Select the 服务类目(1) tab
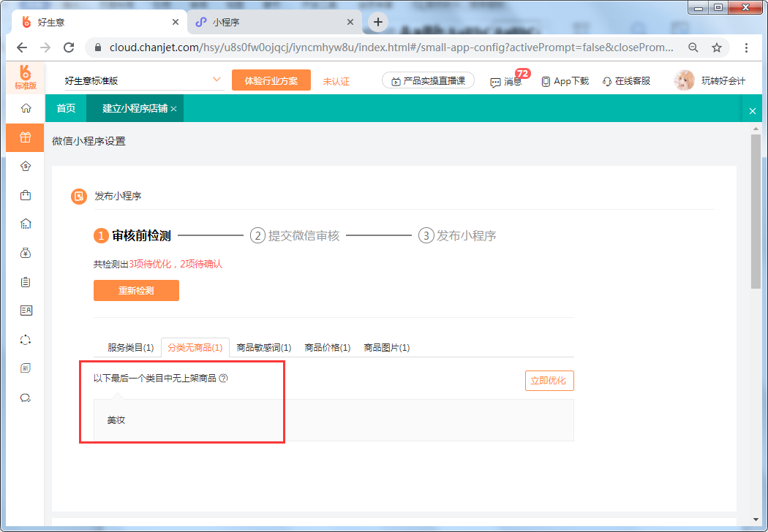768x532 pixels. 130,348
